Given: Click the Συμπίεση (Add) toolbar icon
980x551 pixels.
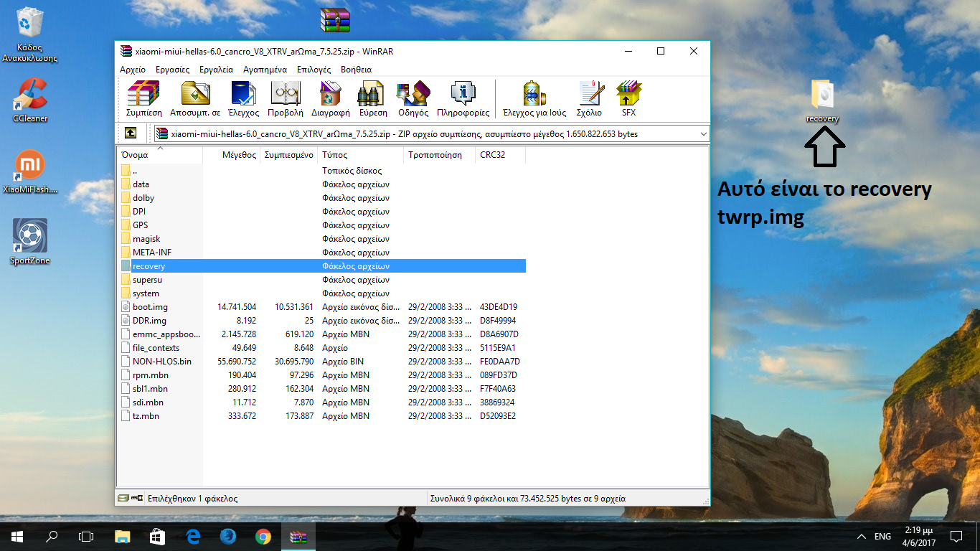Looking at the screenshot, I should [x=143, y=98].
